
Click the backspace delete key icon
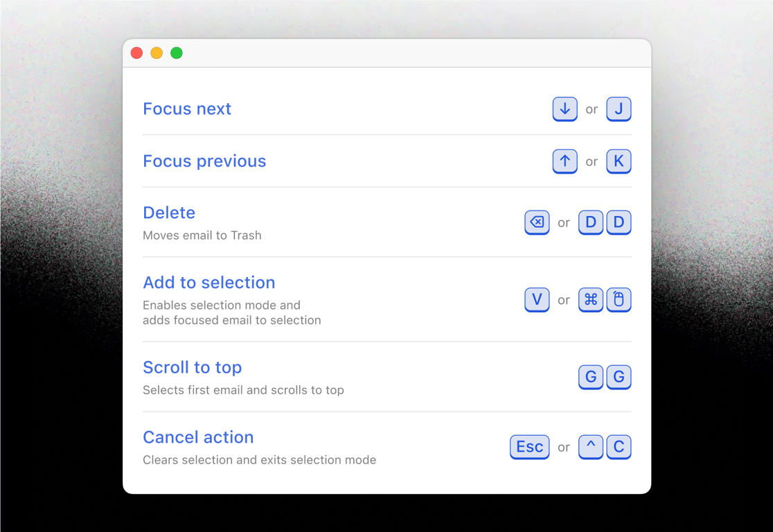(x=537, y=222)
